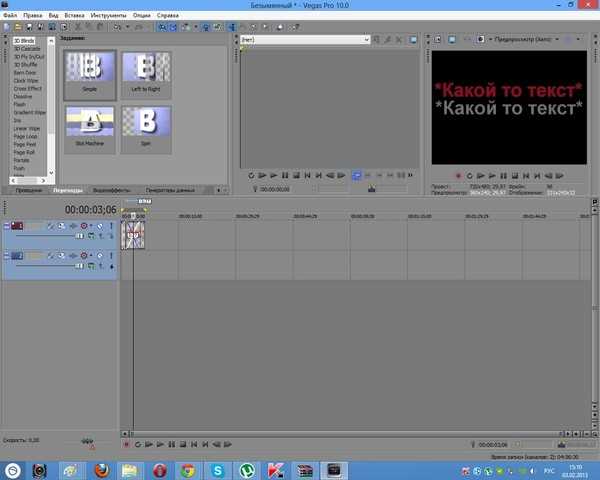Viewport: 600px width, 480px height.
Task: Open the Вставка menu
Action: click(x=74, y=15)
